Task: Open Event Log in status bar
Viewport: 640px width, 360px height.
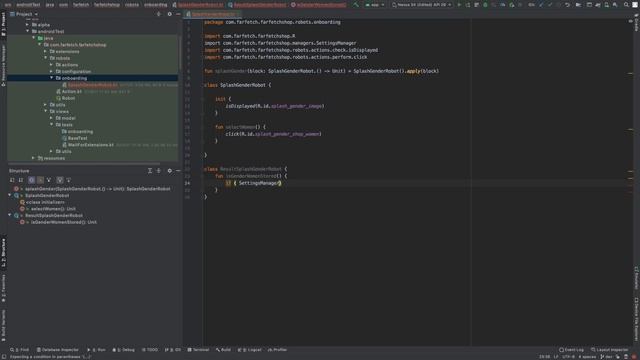Action: (571, 350)
